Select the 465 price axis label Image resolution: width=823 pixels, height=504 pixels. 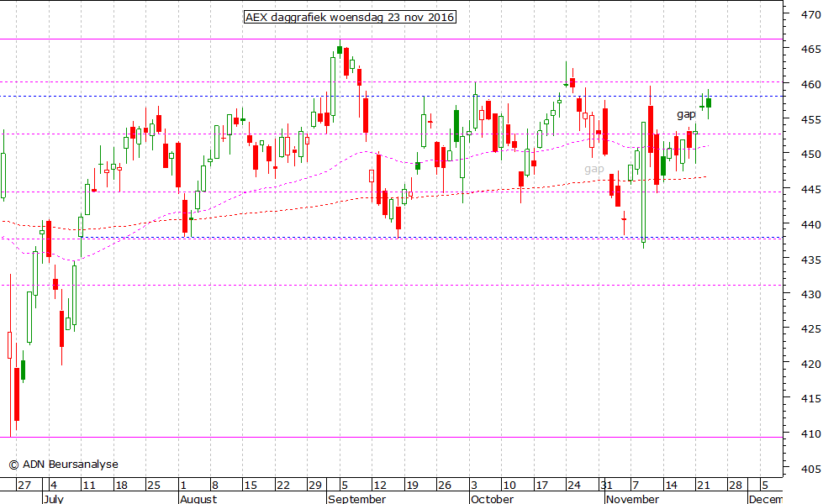click(x=811, y=50)
